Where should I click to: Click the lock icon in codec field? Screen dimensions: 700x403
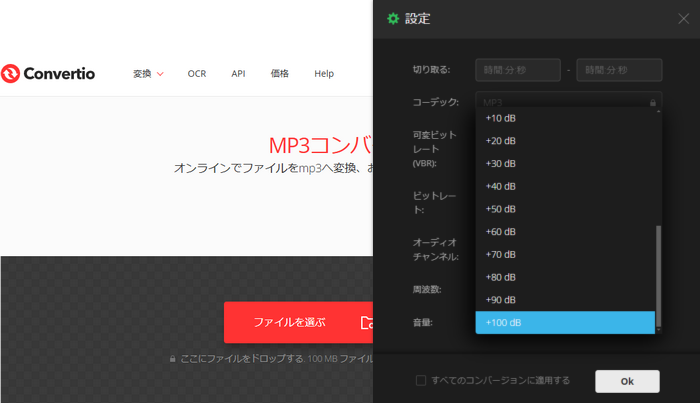coord(653,102)
